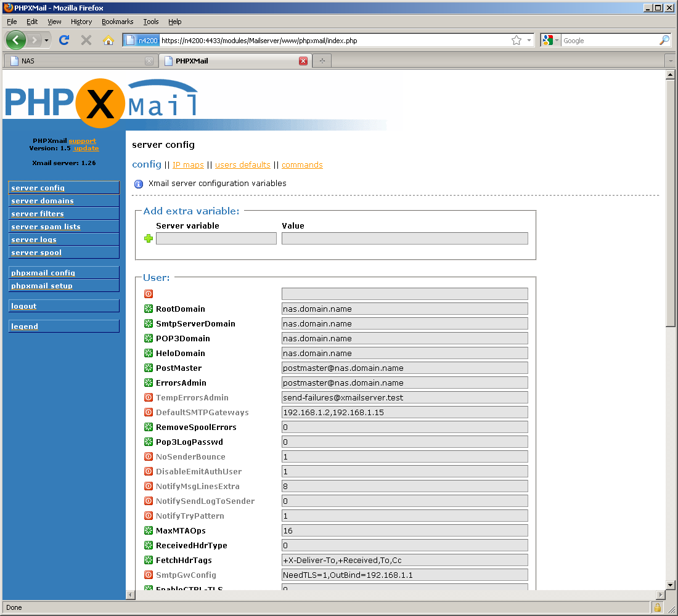Image resolution: width=678 pixels, height=616 pixels.
Task: Close the PHPXMail tab
Action: pyautogui.click(x=303, y=61)
